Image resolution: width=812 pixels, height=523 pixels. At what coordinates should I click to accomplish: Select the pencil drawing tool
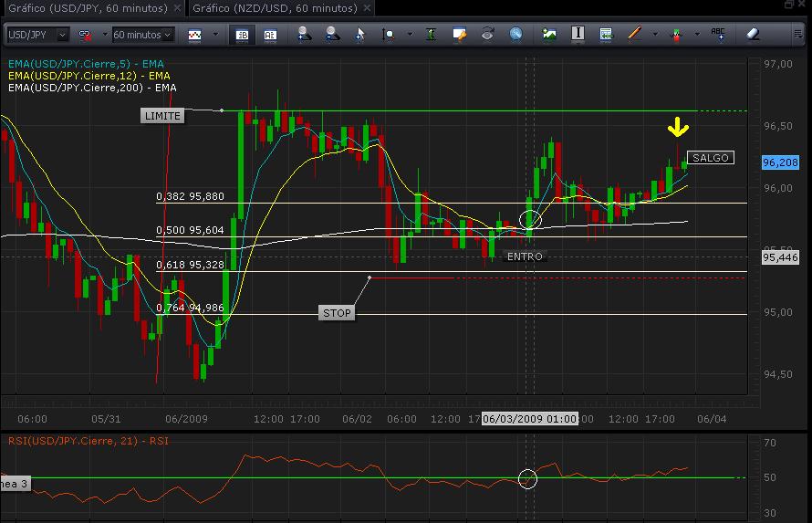[635, 35]
